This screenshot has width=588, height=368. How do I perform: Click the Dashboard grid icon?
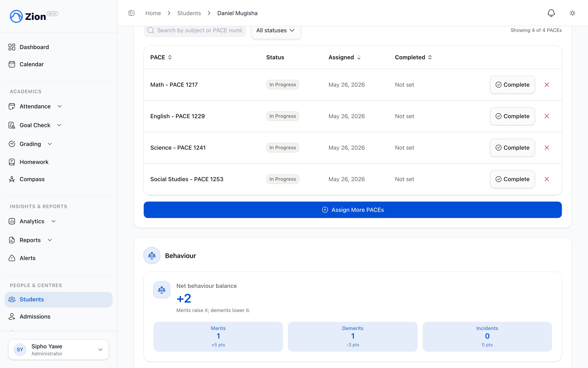pyautogui.click(x=12, y=47)
